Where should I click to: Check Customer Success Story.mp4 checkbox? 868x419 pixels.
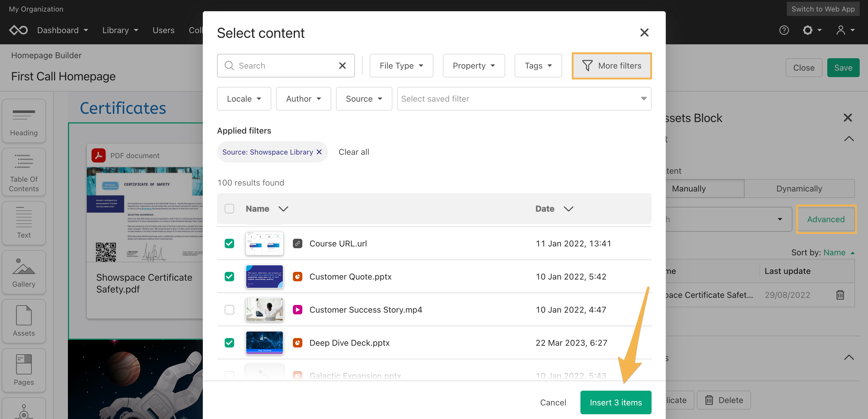click(229, 309)
